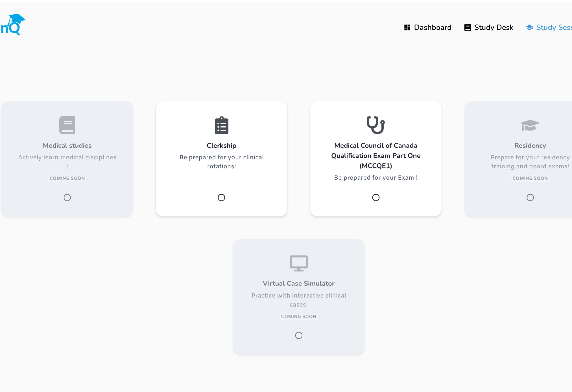Click the Medical studies COMING SOON badge
Screen dimensions: 572x392
point(67,178)
